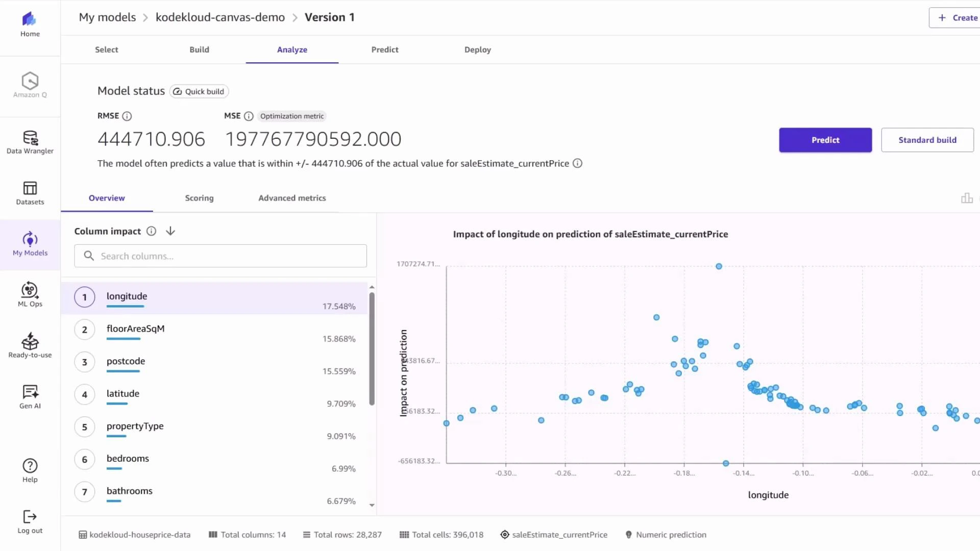Open the Gen AI section
Image resolution: width=980 pixels, height=551 pixels.
pos(30,396)
